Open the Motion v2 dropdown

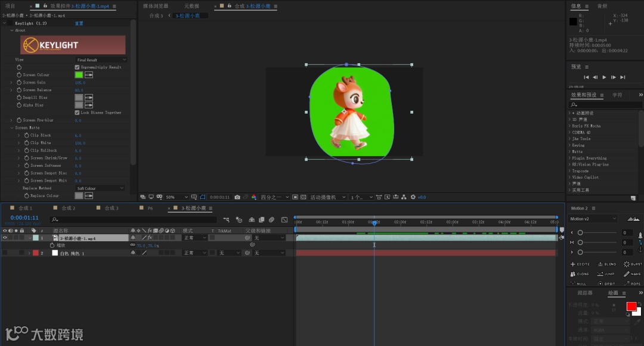[593, 219]
